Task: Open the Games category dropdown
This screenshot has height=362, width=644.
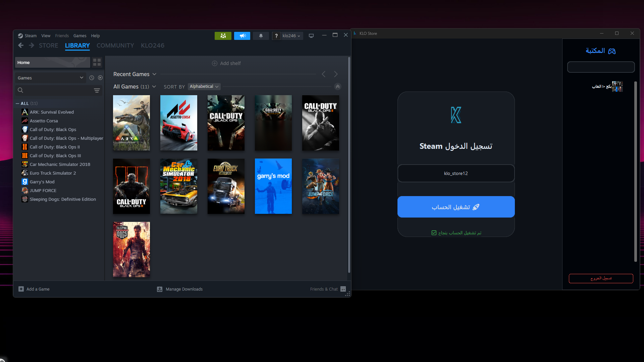Action: [x=50, y=78]
